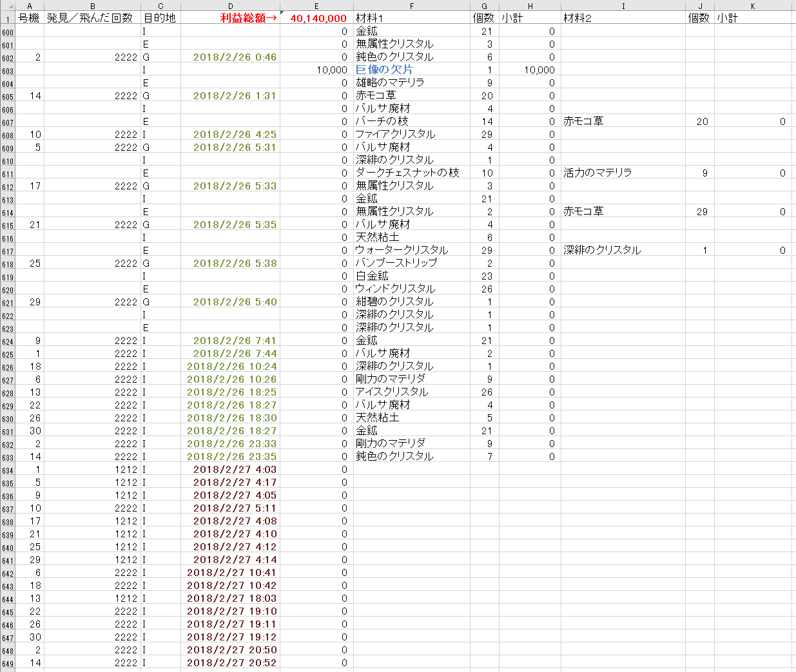796x672 pixels.
Task: Select the 2018/2/26 0:46 date cell
Action: (x=234, y=57)
